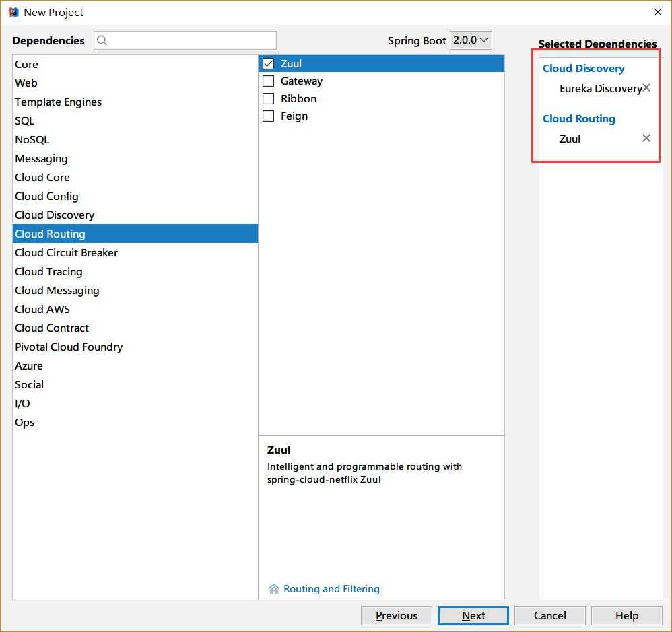Enable the Ribbon dependency checkbox
Screen dimensions: 672x632
(x=268, y=98)
